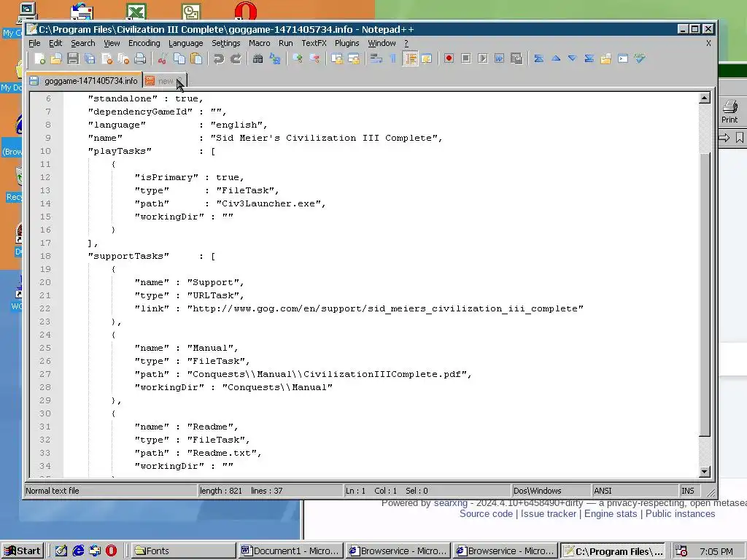Open the Search menu
This screenshot has height=560, width=747.
83,43
